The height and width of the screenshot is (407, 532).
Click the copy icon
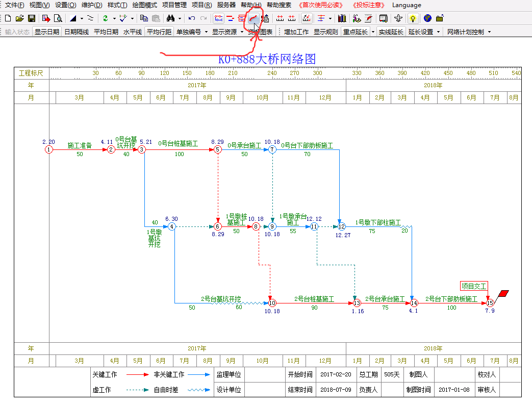144,18
